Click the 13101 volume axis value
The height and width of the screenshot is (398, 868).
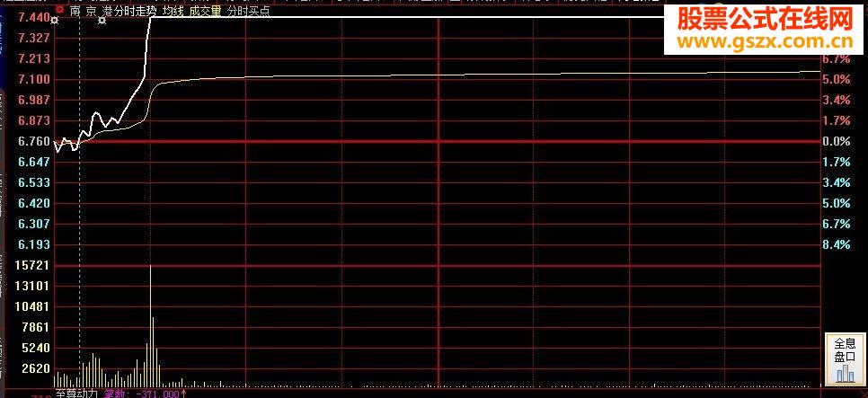(34, 287)
